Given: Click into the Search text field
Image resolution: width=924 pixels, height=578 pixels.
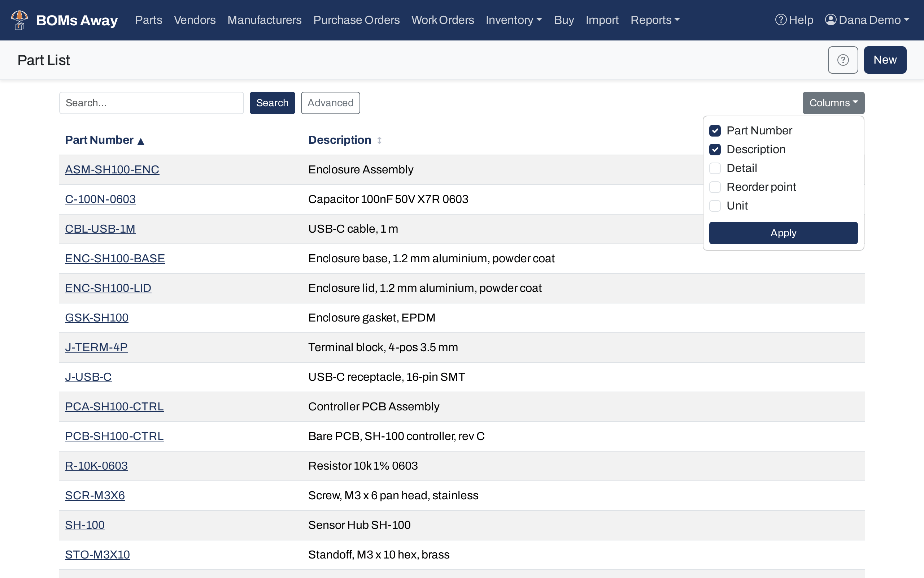Looking at the screenshot, I should (x=151, y=103).
